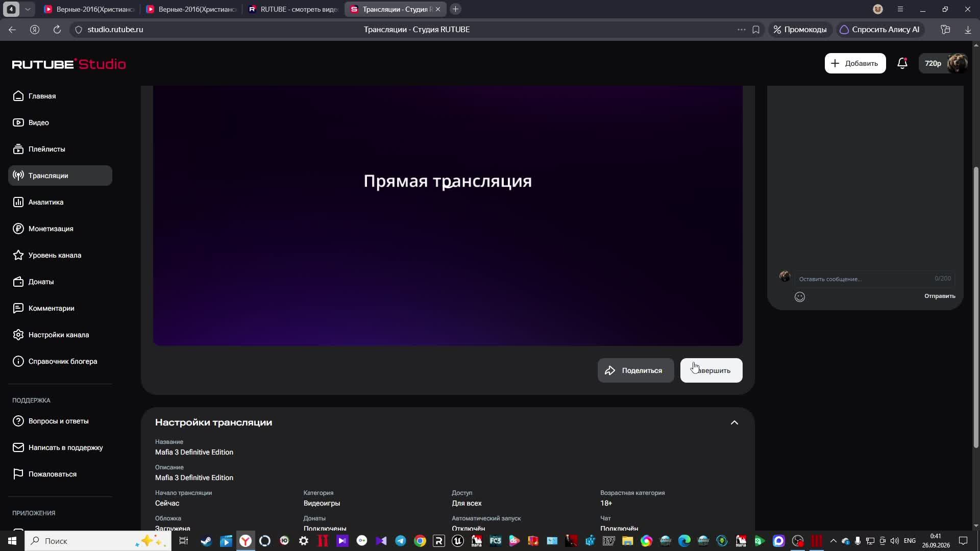980x551 pixels.
Task: Collapse the Настройки трансляции panel
Action: [734, 422]
